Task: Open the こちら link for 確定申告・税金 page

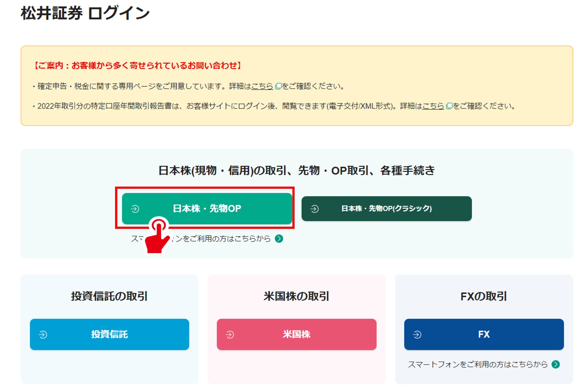Action: [x=262, y=86]
